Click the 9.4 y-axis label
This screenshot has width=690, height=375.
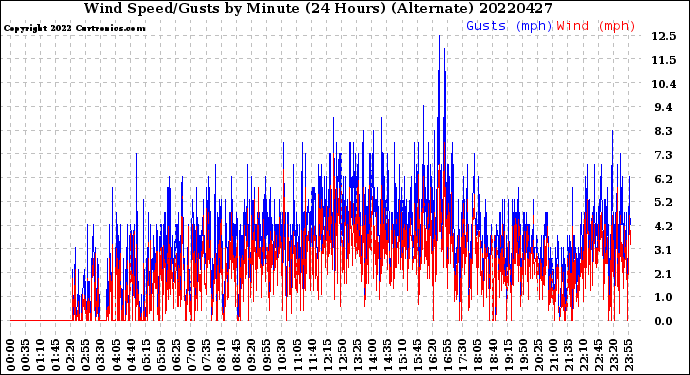coord(664,107)
